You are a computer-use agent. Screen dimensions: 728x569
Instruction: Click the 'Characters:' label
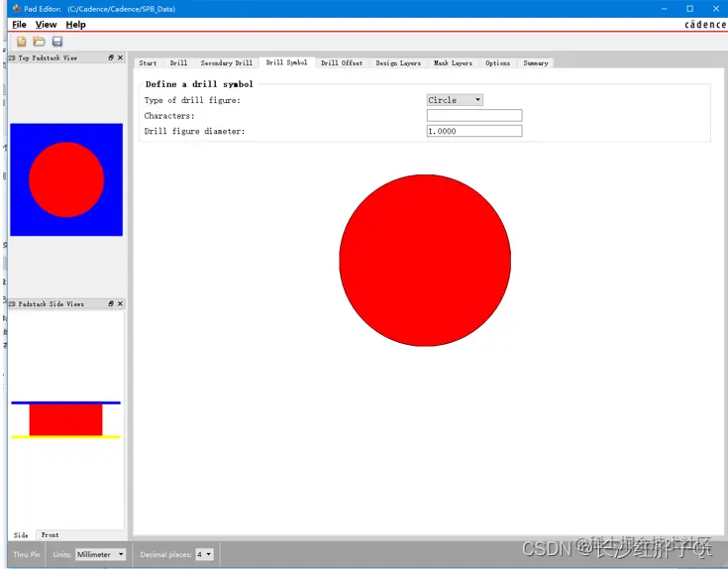pos(169,116)
